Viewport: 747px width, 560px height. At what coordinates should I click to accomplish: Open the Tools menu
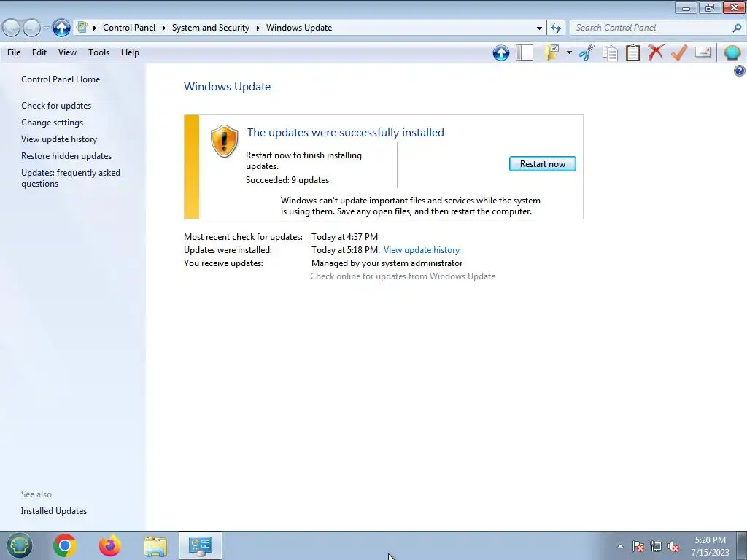[98, 52]
